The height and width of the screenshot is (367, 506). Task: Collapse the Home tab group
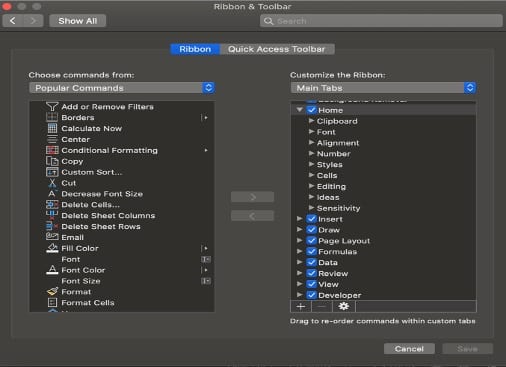299,110
